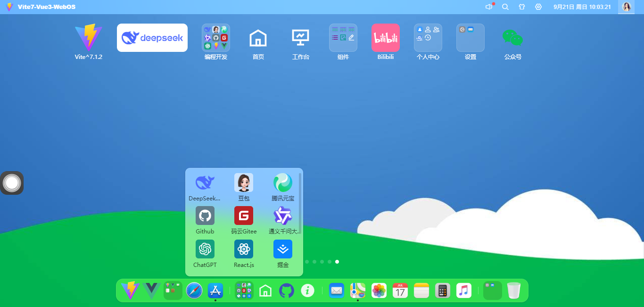Click the floating assistant ball on left edge
This screenshot has height=307, width=644.
pos(12,183)
